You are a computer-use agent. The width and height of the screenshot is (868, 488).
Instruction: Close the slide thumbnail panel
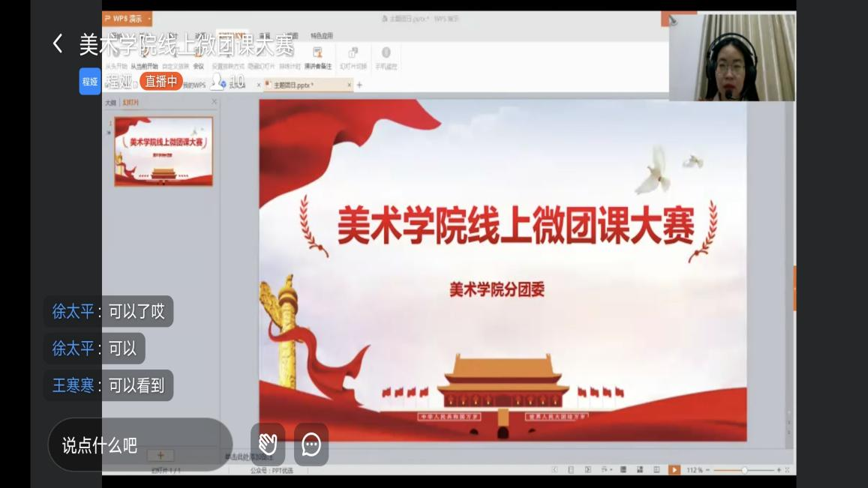pos(214,102)
